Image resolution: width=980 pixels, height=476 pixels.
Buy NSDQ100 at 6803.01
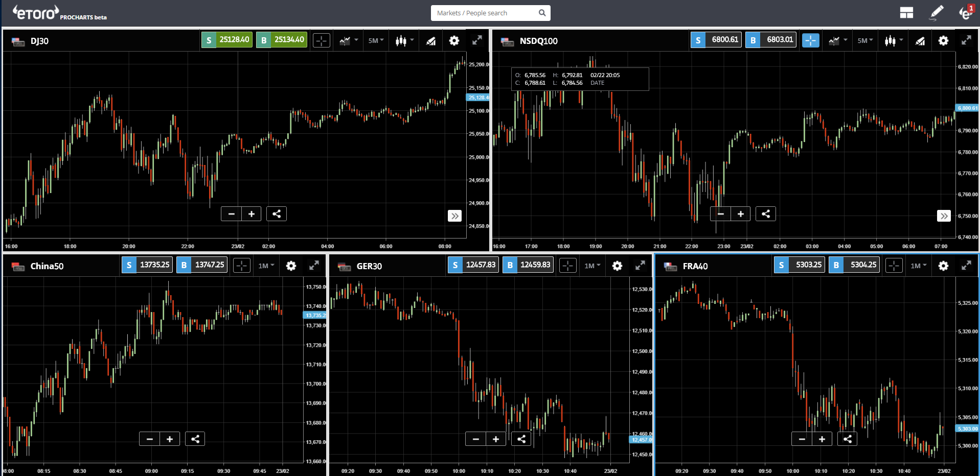[x=771, y=40]
